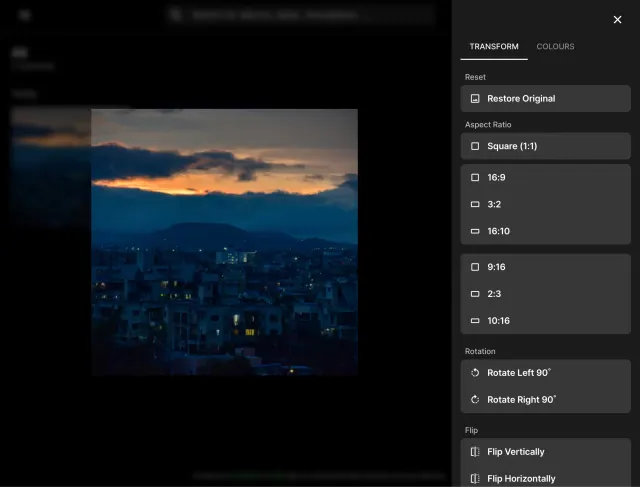Viewport: 640px width, 487px height.
Task: Rotate the image right 90°
Action: (545, 400)
